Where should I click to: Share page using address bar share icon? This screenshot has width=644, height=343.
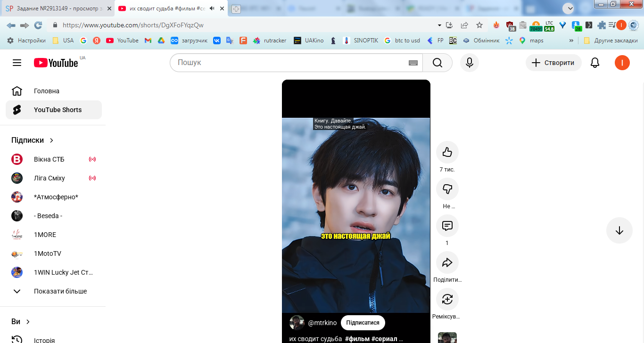[x=464, y=25]
